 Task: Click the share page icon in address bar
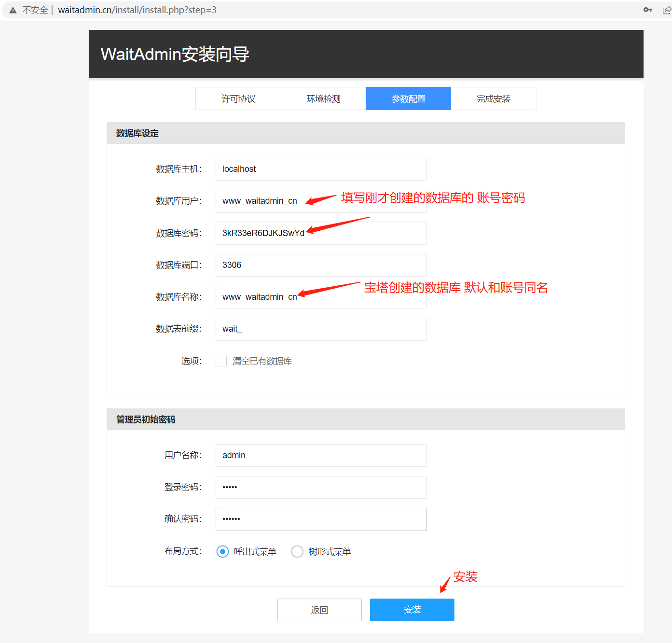tap(667, 10)
